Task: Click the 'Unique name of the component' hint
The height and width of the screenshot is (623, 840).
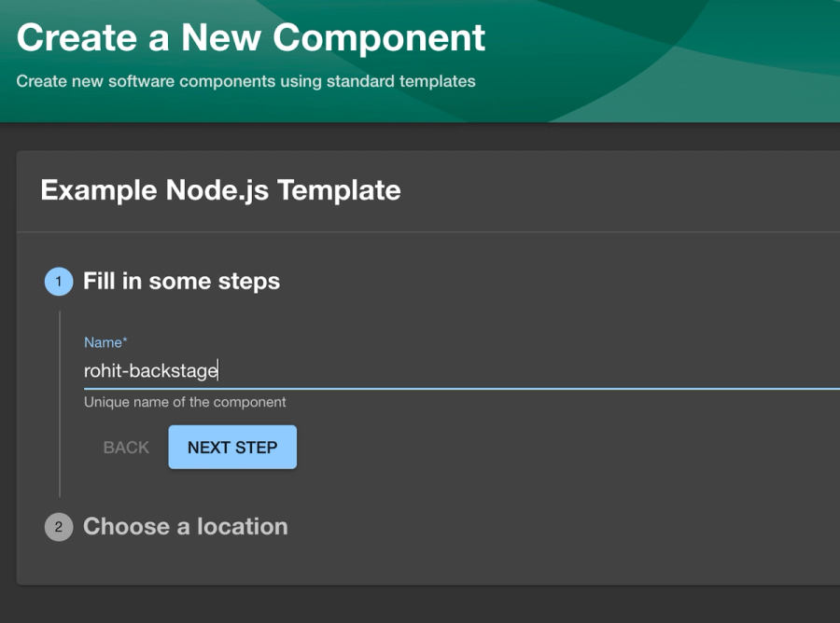Action: tap(185, 403)
